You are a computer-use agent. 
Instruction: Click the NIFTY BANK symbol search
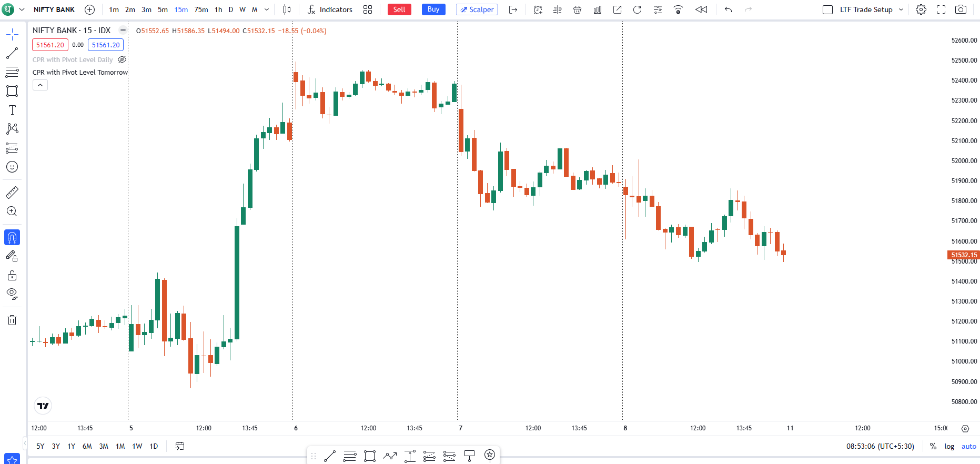point(54,9)
